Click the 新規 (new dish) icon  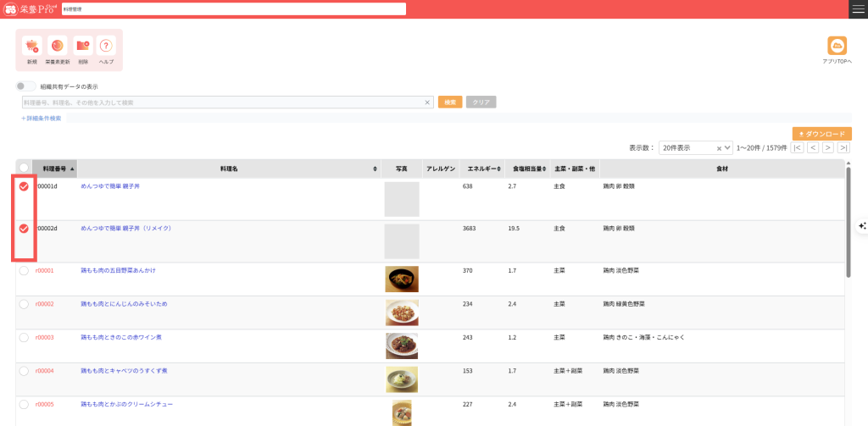(32, 47)
